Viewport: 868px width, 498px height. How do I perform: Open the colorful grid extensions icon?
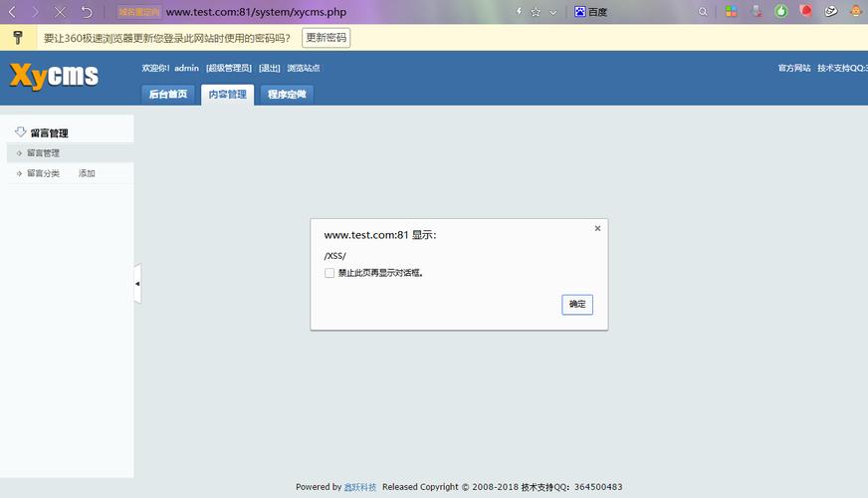click(x=732, y=12)
